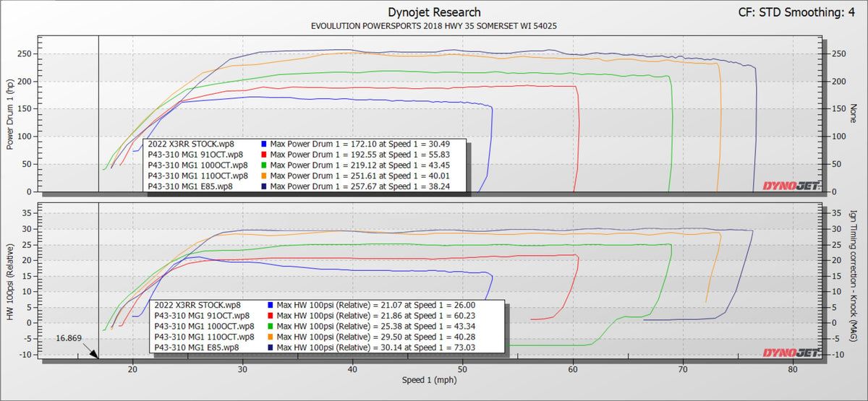This screenshot has width=868, height=401.
Task: Click the Power Drum 1 (hp) axis label
Action: [11, 116]
